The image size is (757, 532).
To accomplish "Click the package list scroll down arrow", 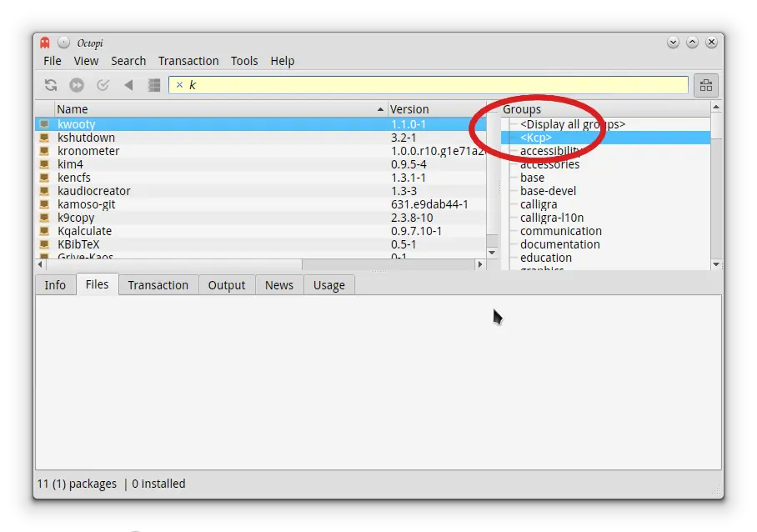I will pos(492,253).
